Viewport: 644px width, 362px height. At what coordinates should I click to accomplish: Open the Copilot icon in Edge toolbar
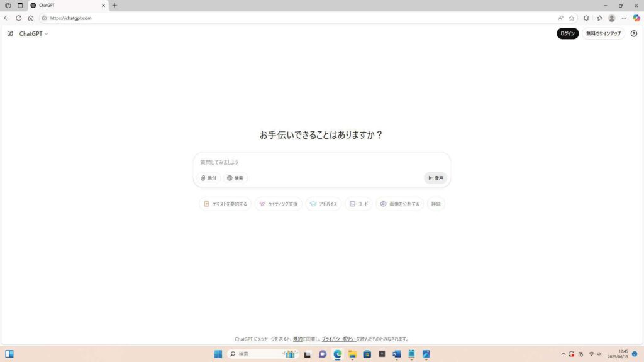(636, 18)
